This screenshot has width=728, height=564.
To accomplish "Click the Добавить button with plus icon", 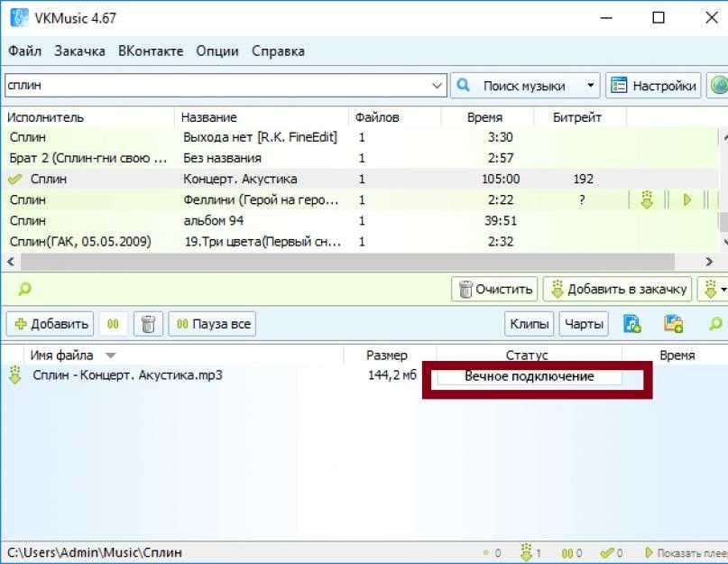I will 51,324.
